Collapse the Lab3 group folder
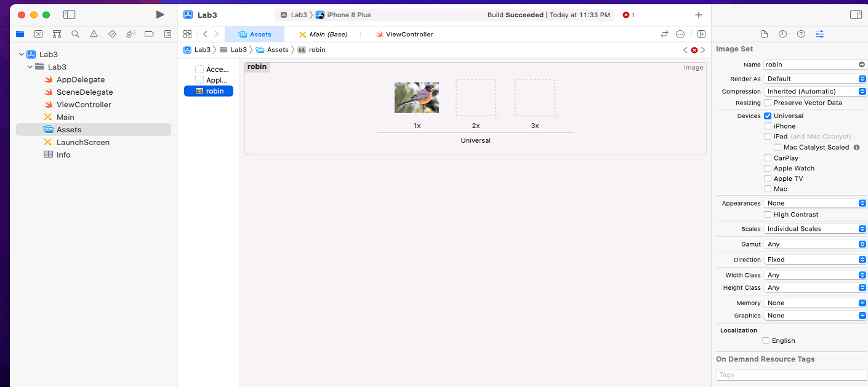868x387 pixels. [30, 66]
